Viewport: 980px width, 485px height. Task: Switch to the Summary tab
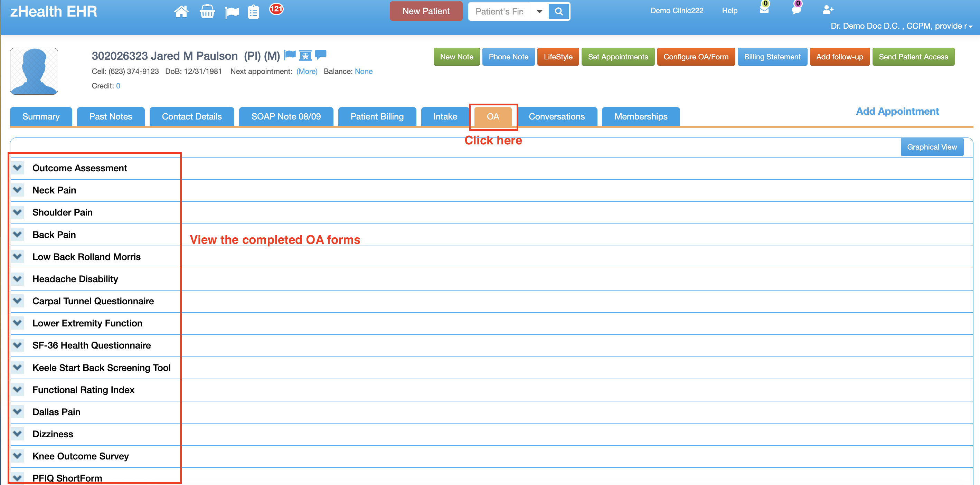tap(41, 116)
